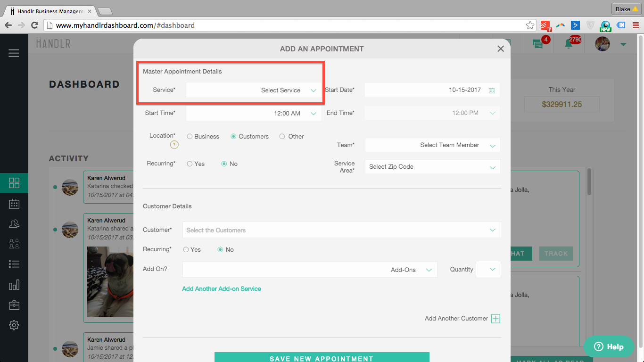Open the bar chart reports icon
Image resolution: width=644 pixels, height=362 pixels.
[14, 285]
